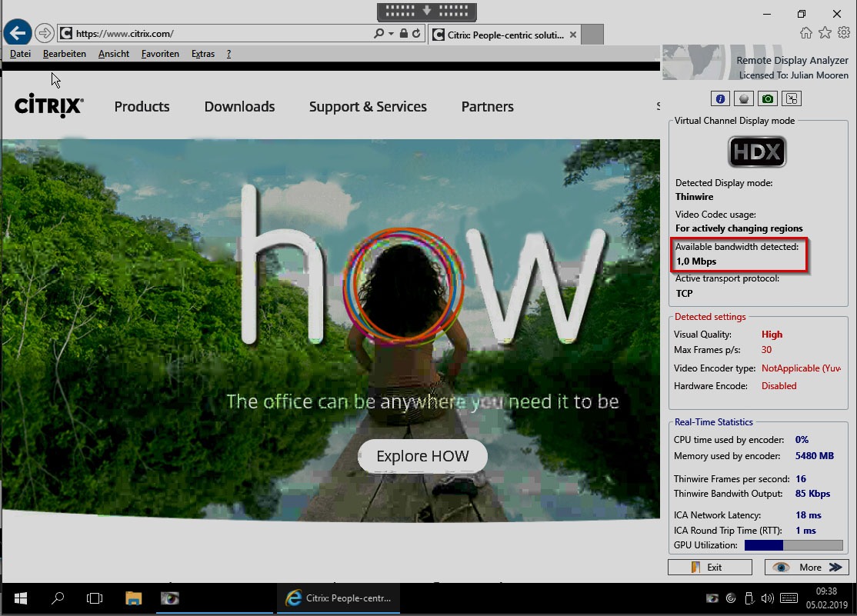
Task: Click the Citrix session toolbar pull-down handle
Action: tap(427, 12)
